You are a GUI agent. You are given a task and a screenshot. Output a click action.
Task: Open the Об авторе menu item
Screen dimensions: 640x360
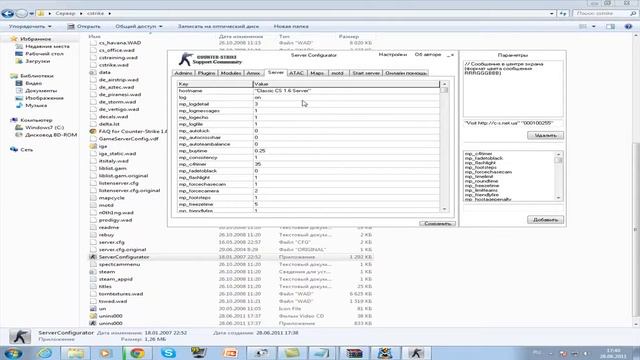428,54
